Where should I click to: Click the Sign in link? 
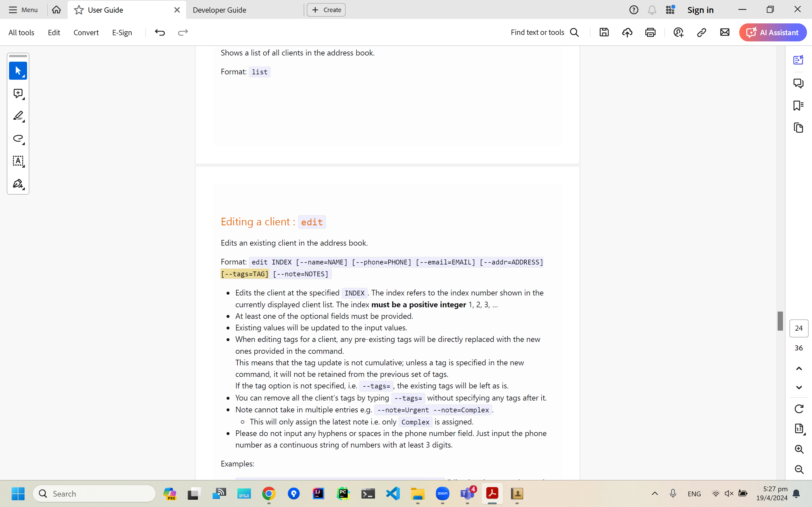(700, 10)
